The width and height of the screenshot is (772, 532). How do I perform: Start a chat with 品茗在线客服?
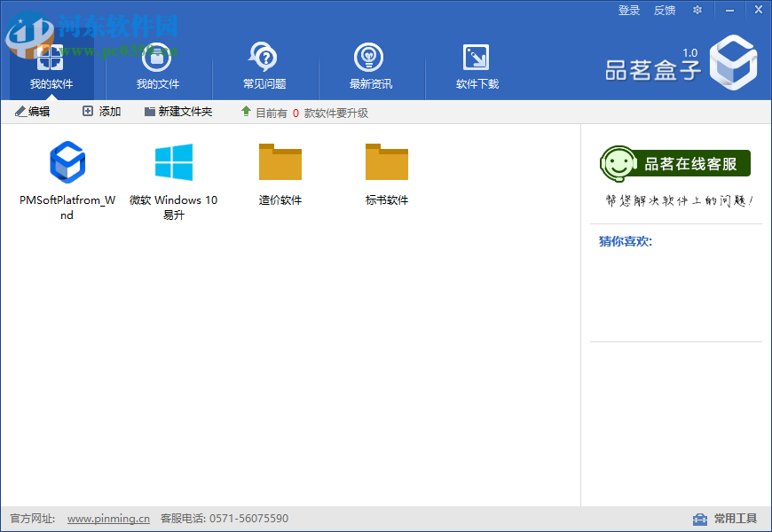[x=676, y=163]
